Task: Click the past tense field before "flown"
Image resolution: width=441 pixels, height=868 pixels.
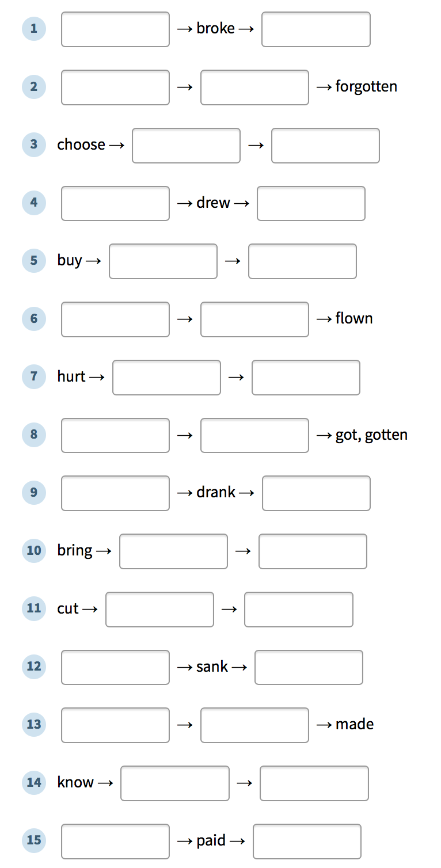Action: click(x=254, y=319)
